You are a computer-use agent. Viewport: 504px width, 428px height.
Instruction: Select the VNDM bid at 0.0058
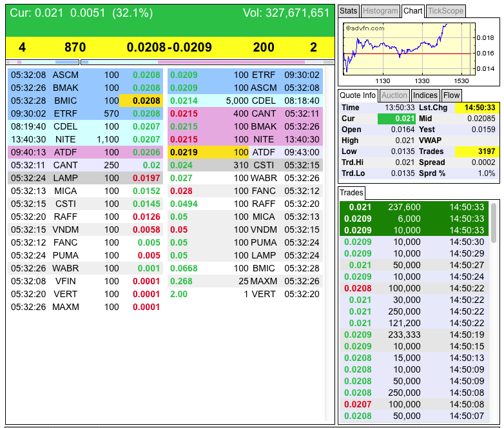point(85,229)
